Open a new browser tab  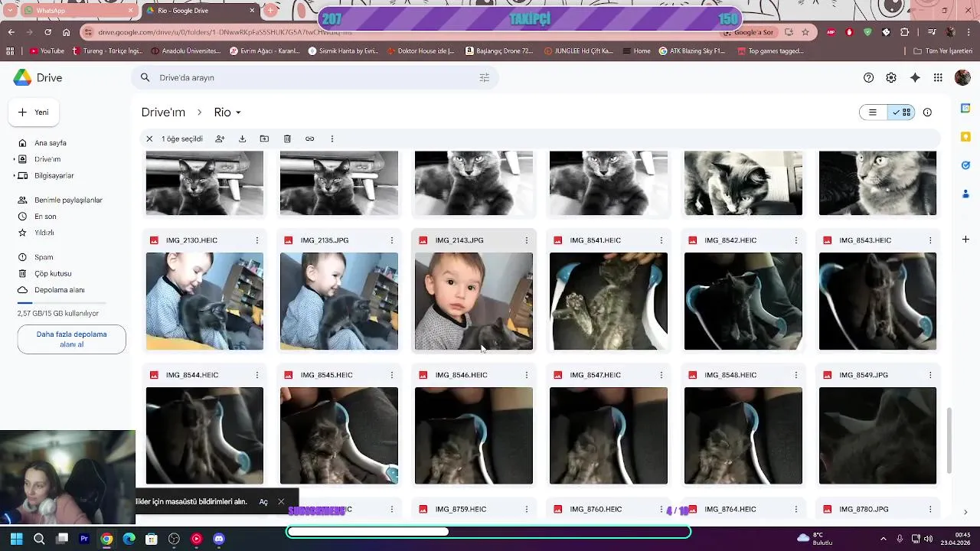270,11
